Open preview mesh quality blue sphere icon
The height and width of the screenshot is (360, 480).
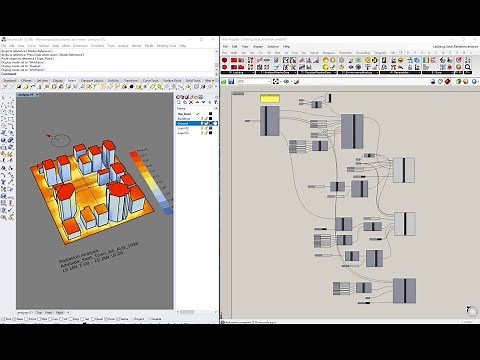click(475, 81)
